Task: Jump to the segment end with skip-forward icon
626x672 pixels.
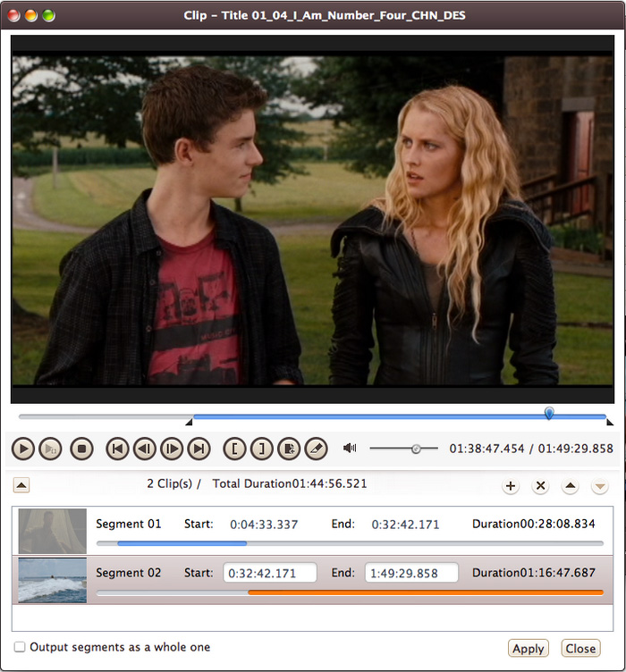Action: [x=199, y=449]
